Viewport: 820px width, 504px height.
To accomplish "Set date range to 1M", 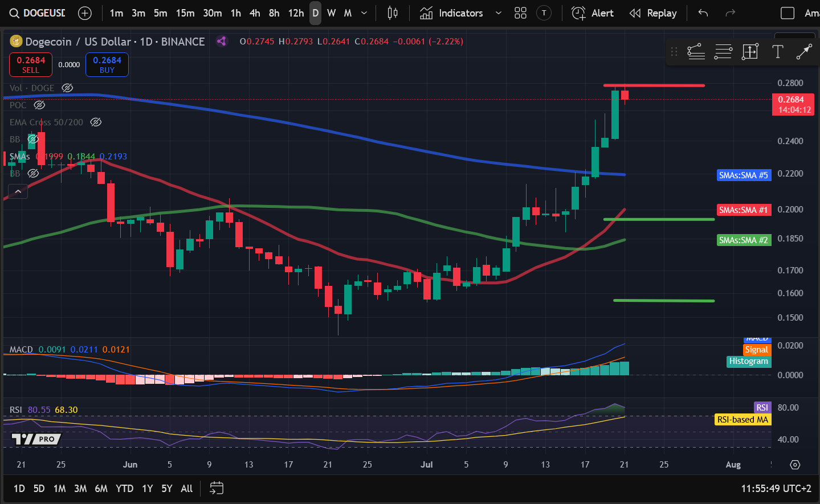I will [x=59, y=489].
